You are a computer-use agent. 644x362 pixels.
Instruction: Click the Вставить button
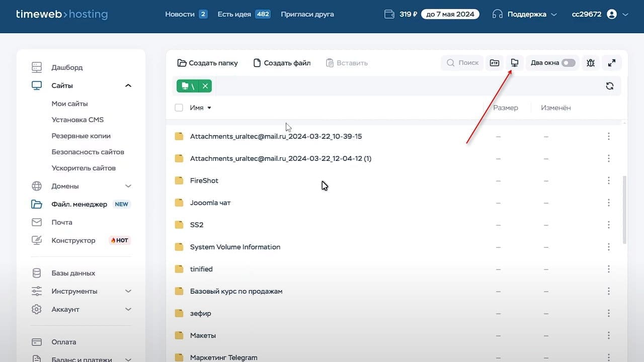(347, 63)
